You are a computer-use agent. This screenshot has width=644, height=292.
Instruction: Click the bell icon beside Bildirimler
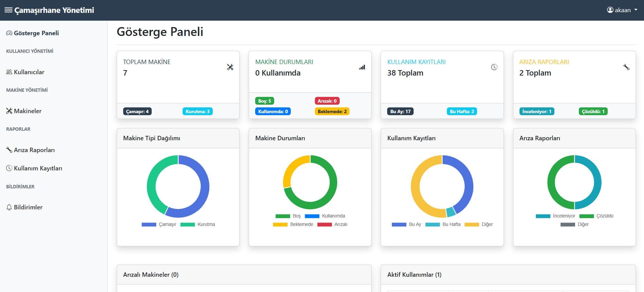9,207
